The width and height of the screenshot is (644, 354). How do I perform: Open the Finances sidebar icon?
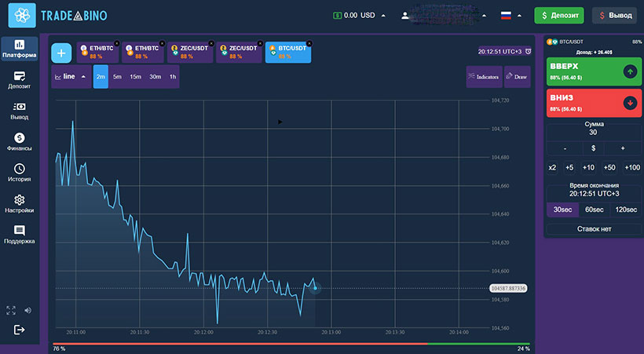point(19,142)
